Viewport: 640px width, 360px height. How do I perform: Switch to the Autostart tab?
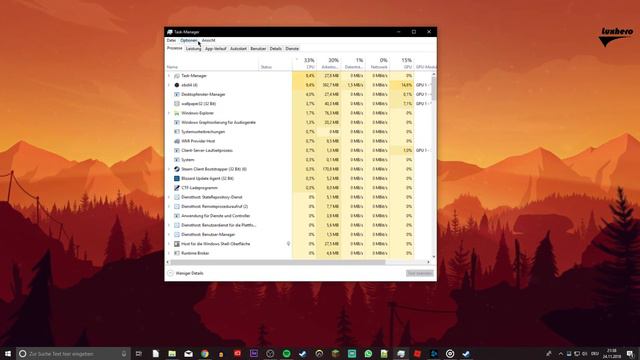tap(238, 49)
